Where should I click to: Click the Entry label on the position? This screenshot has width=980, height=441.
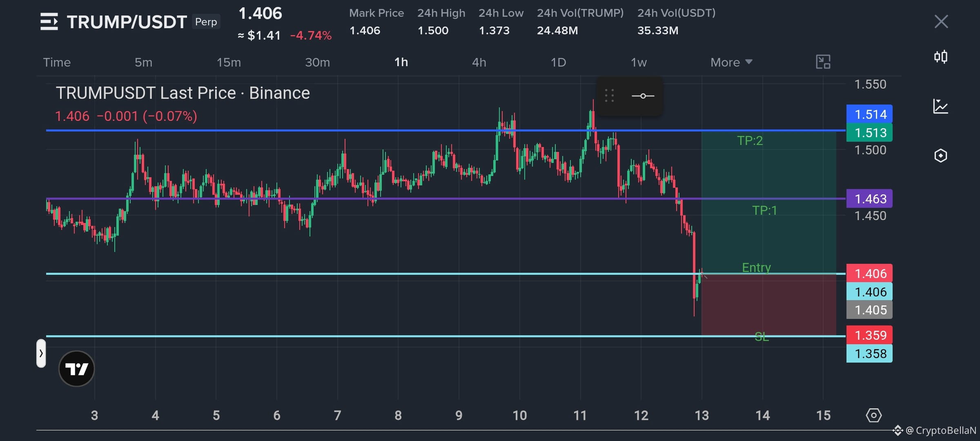[x=756, y=267]
